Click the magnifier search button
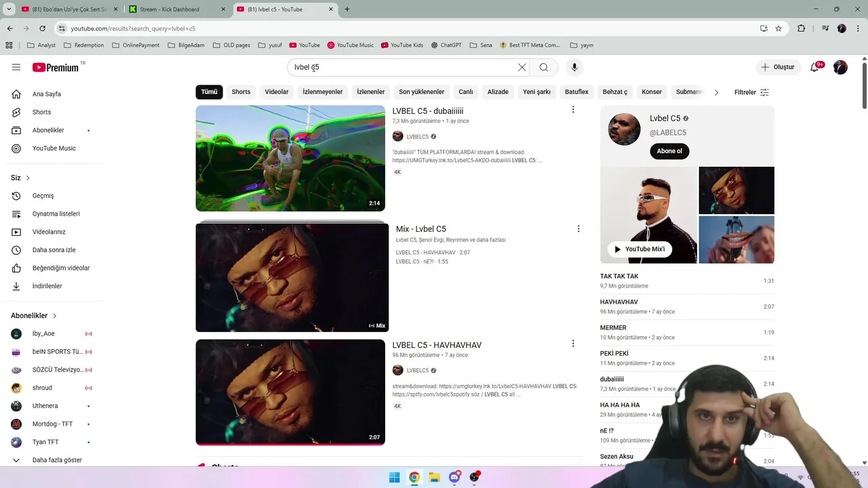 click(544, 67)
